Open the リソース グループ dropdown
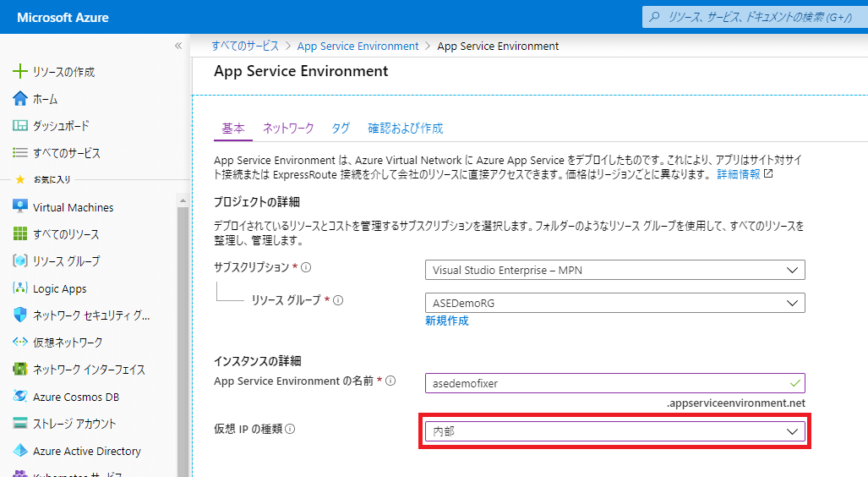Image resolution: width=868 pixels, height=477 pixels. [614, 303]
